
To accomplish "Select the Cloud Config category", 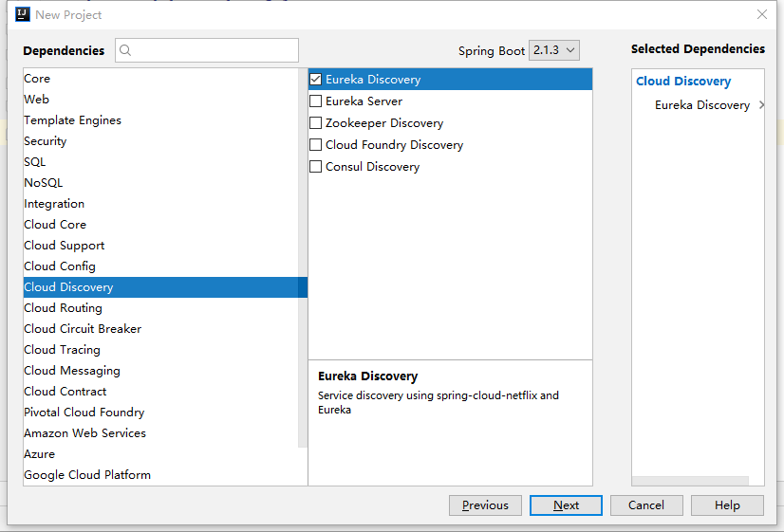I will click(x=160, y=266).
